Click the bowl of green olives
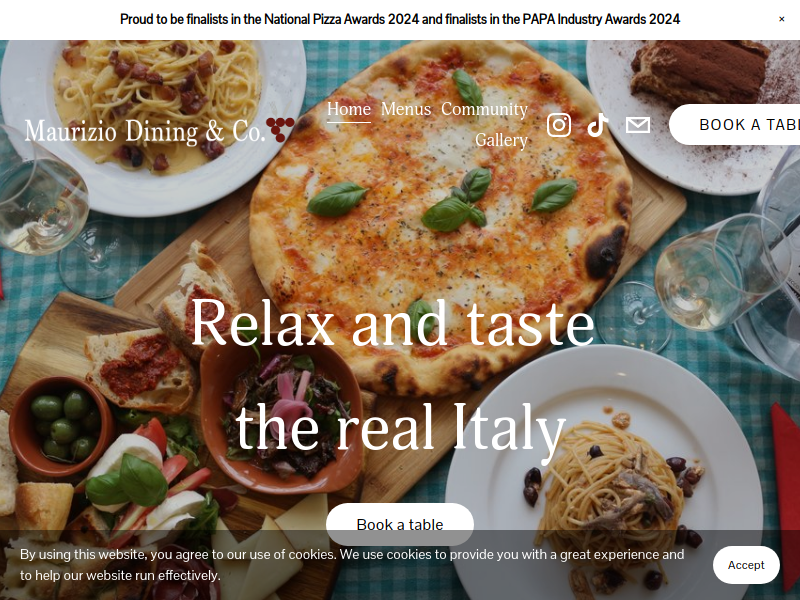 62,426
